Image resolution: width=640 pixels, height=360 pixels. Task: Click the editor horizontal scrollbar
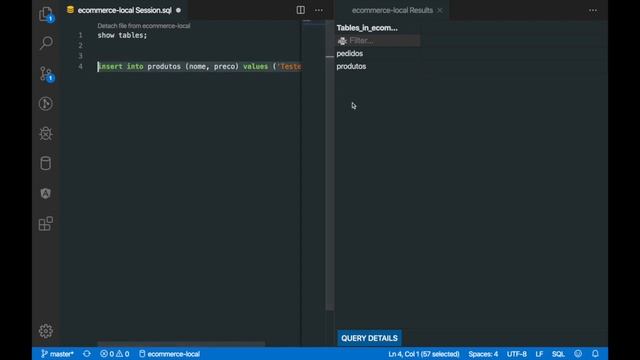click(181, 344)
